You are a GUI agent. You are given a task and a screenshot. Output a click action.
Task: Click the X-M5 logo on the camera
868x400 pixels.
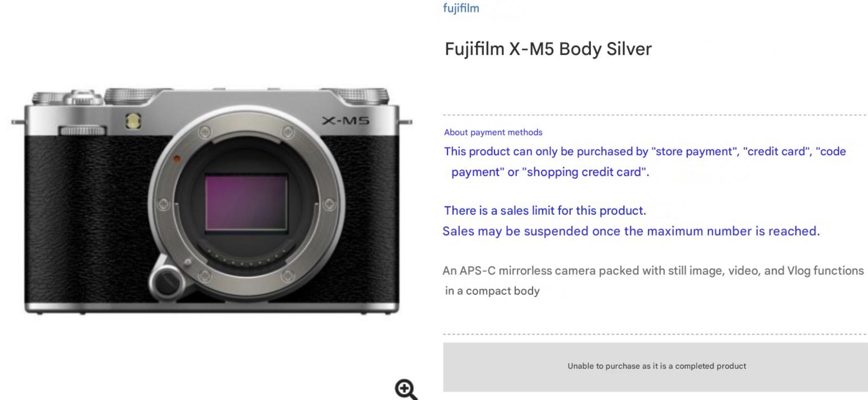click(345, 121)
